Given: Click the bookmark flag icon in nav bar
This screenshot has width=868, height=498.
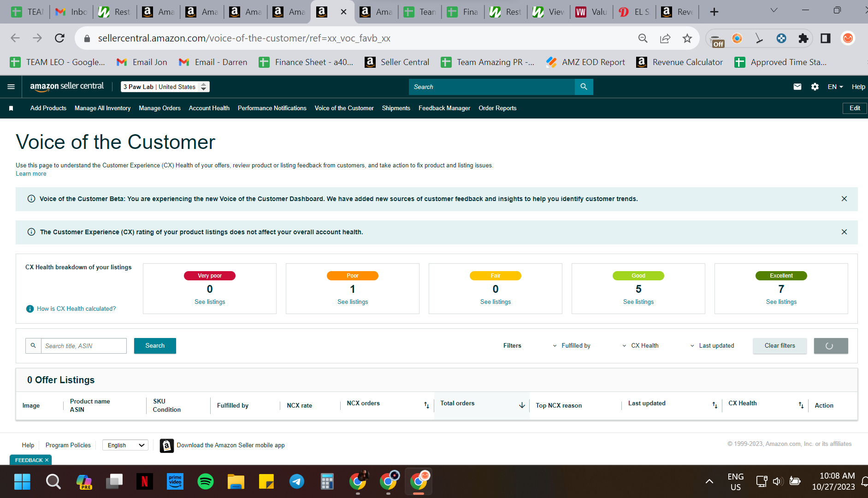Looking at the screenshot, I should (x=11, y=108).
